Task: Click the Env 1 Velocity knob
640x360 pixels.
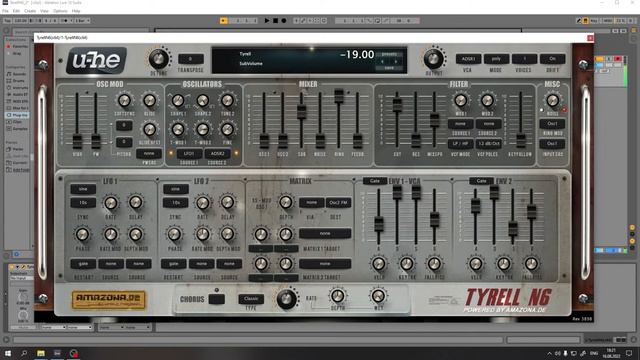Action: [x=378, y=264]
